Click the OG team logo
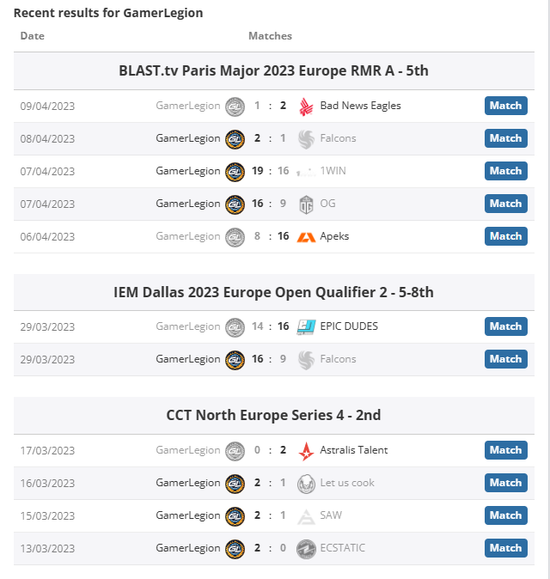This screenshot has width=550, height=579. [x=306, y=205]
